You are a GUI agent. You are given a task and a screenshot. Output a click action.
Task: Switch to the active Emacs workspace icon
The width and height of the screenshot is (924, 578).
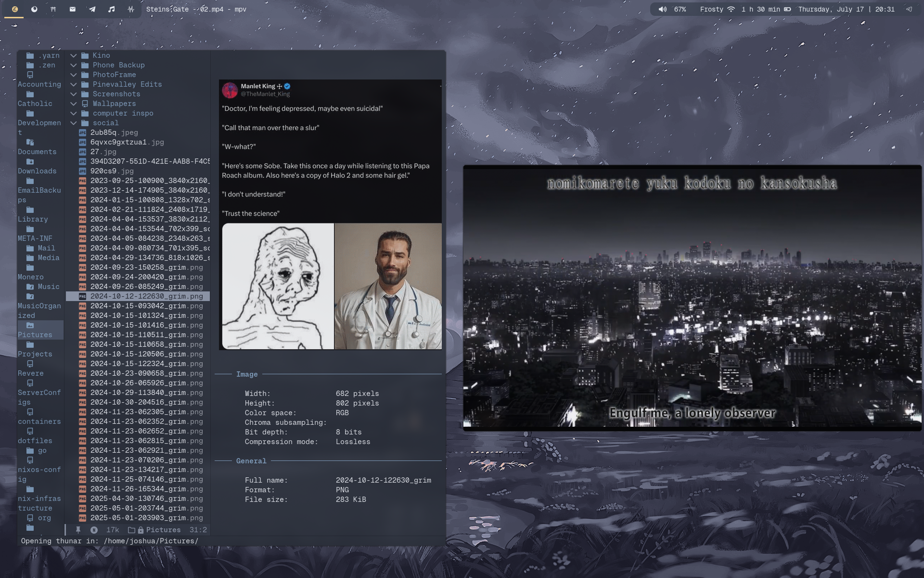(14, 9)
